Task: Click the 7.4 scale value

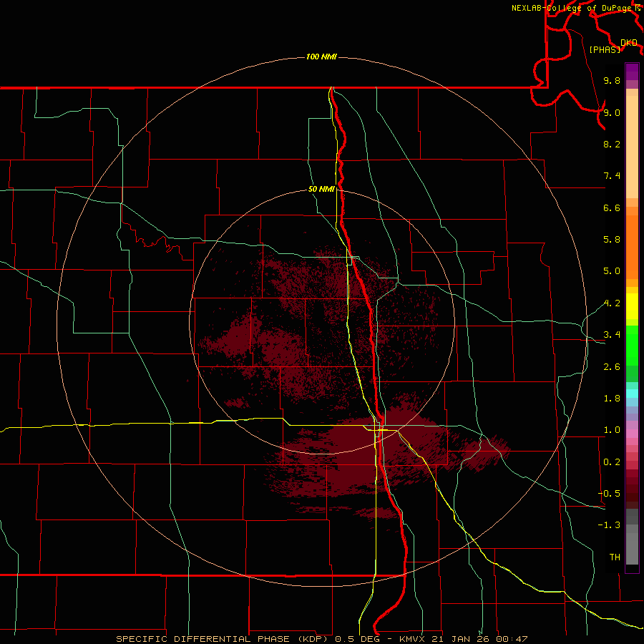Action: tap(612, 176)
